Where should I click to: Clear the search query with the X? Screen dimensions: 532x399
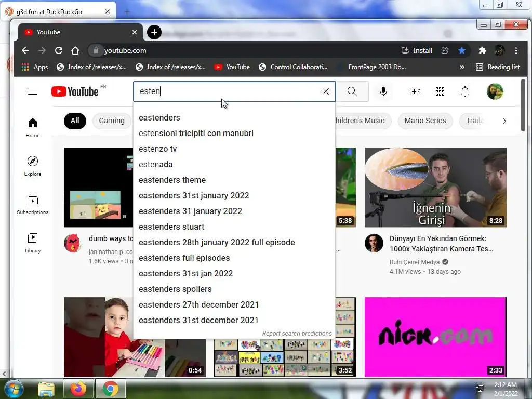pos(326,91)
